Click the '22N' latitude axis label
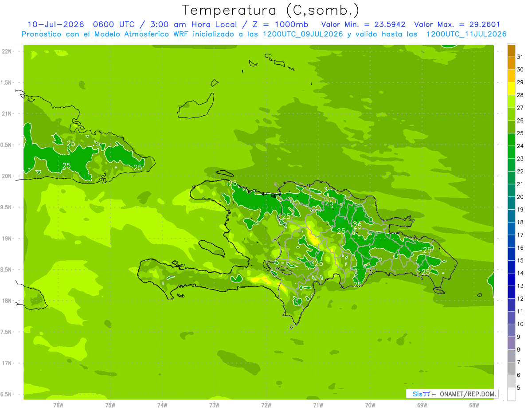532x411 pixels. tap(6, 51)
